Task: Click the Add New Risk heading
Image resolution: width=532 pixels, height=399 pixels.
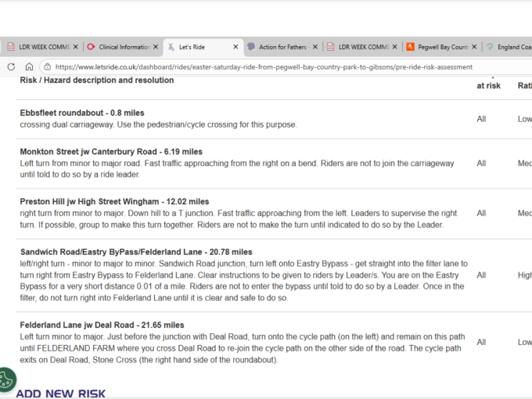Action: tap(60, 393)
